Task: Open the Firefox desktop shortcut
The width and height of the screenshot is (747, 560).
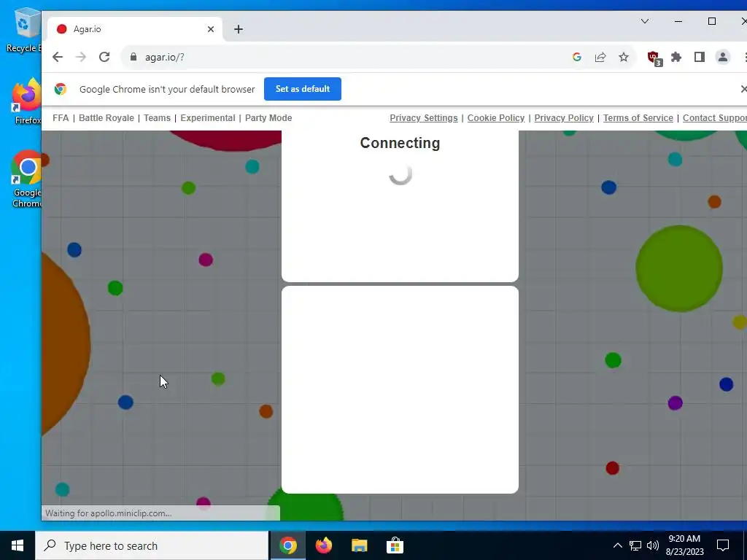Action: tap(27, 101)
